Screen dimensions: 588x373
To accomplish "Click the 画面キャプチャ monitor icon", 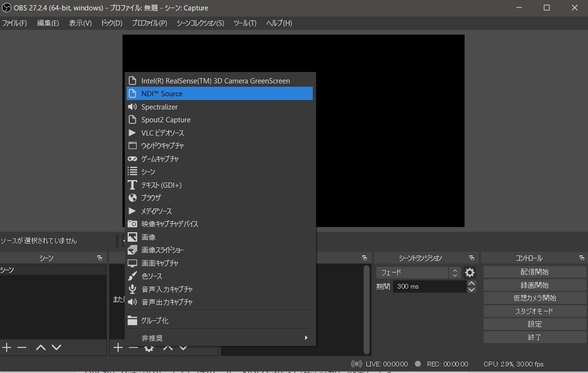I will (x=132, y=263).
